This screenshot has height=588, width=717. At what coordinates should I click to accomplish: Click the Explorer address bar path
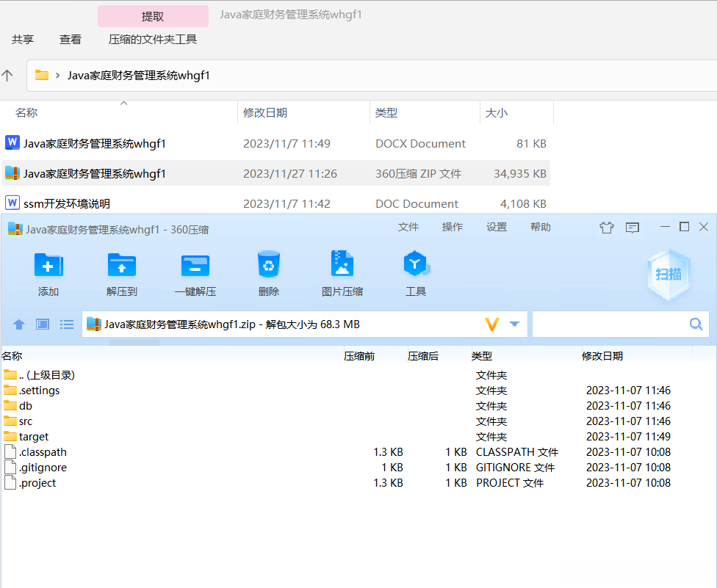(139, 76)
